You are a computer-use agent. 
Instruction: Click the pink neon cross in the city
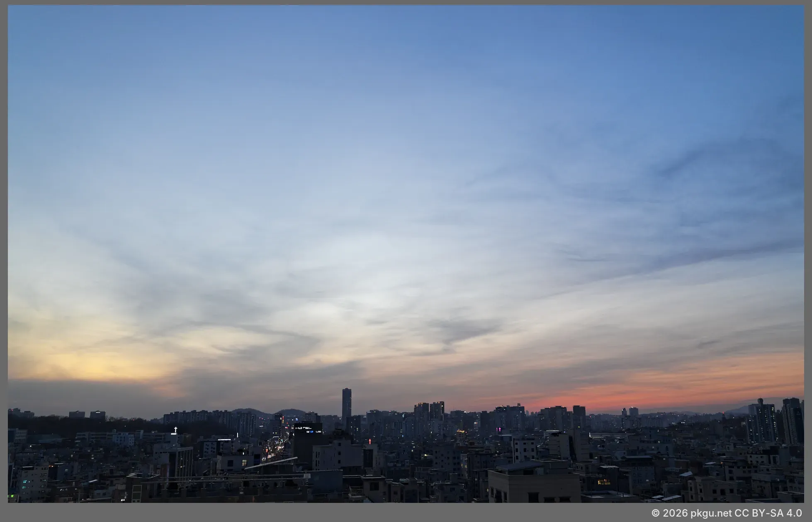500,429
